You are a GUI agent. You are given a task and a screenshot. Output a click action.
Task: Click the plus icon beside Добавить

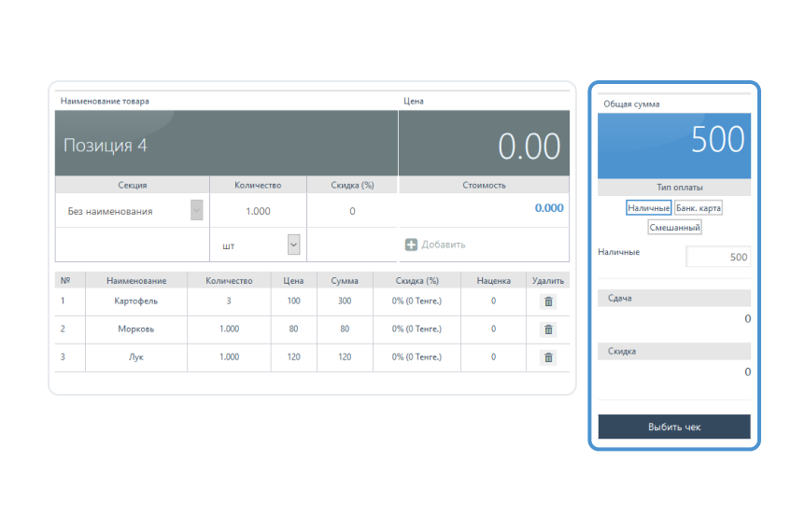pos(411,245)
